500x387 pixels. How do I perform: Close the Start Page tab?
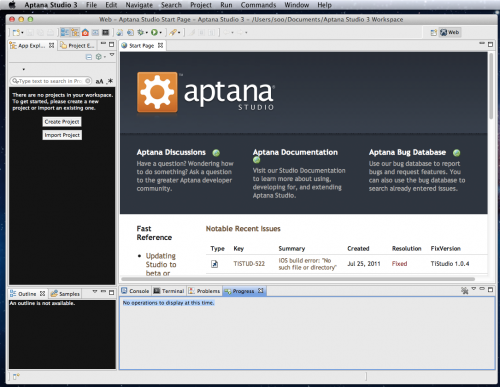[x=160, y=45]
